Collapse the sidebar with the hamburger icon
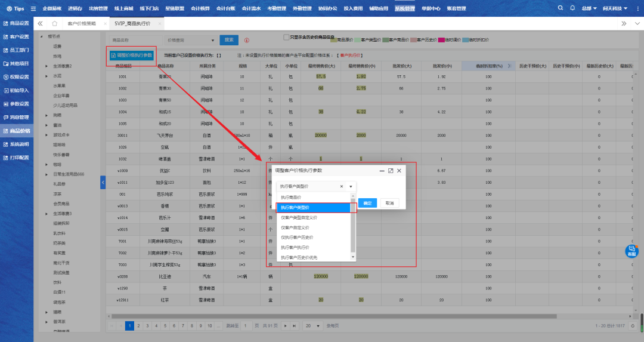This screenshot has height=342, width=644. 33,8
